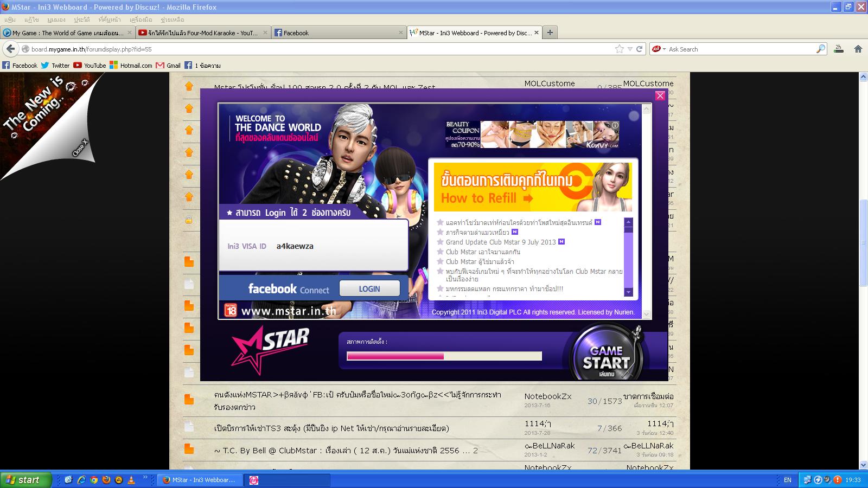Close the MStar Ini3 Webboard tab
The image size is (868, 488).
(537, 33)
